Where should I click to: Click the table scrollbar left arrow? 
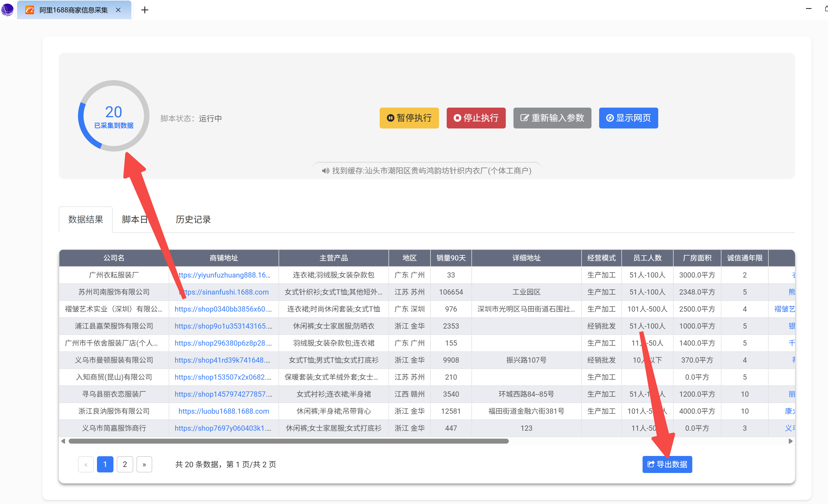point(63,441)
